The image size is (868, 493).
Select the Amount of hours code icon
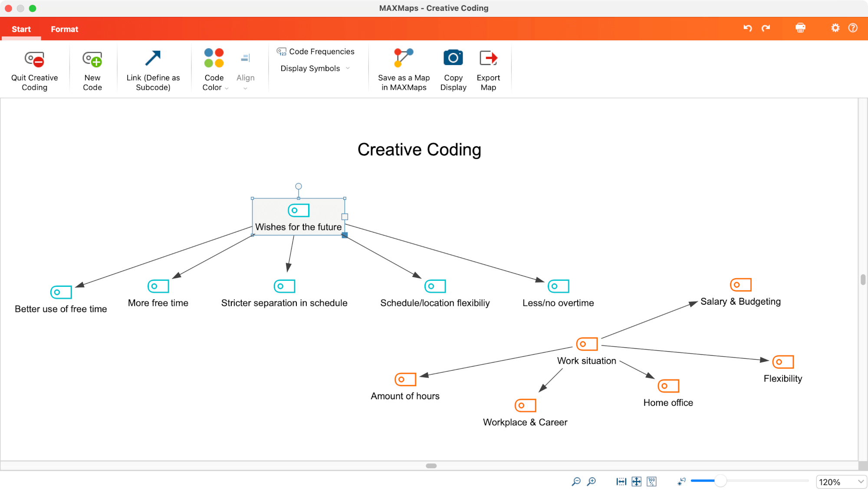click(x=405, y=379)
